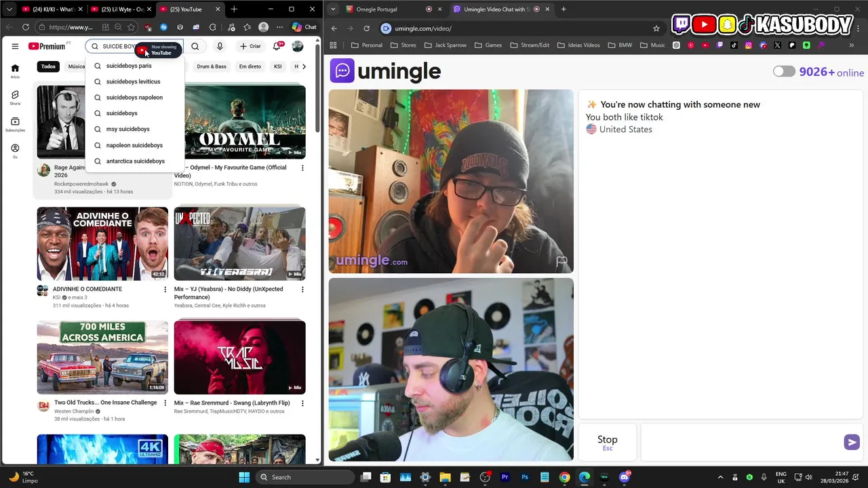The width and height of the screenshot is (868, 488).
Task: Open options for 'Two Old Trucks' video
Action: [x=165, y=403]
